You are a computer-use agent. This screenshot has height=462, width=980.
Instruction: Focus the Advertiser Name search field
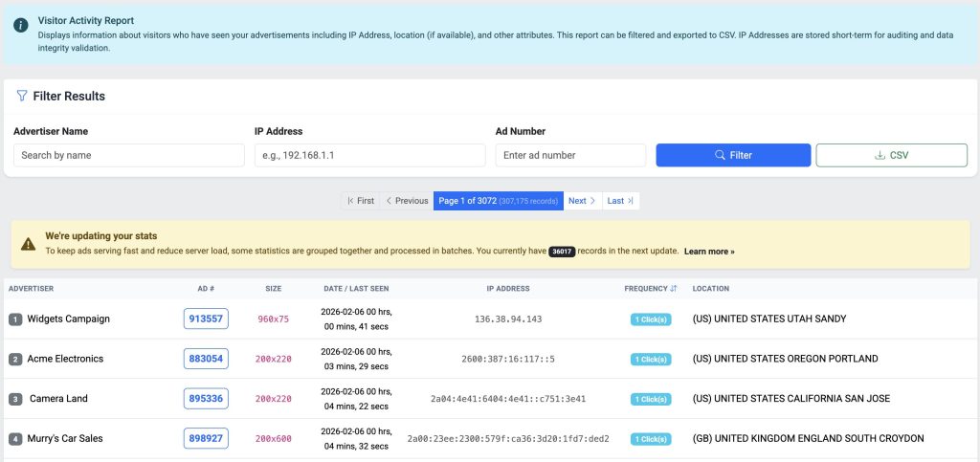click(129, 155)
